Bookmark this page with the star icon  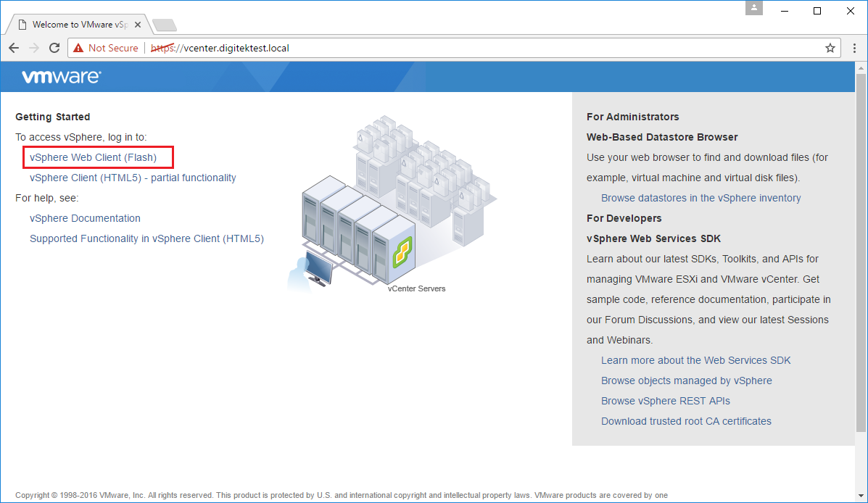(x=830, y=48)
